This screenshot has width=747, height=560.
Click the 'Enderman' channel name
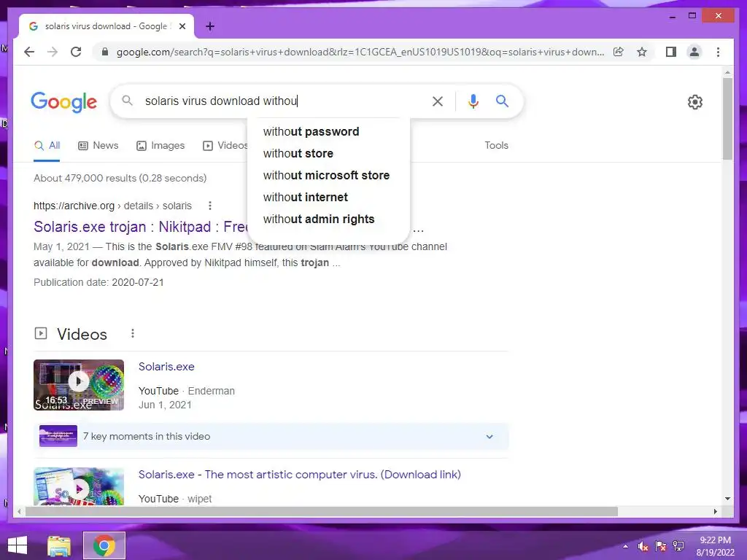click(x=212, y=391)
